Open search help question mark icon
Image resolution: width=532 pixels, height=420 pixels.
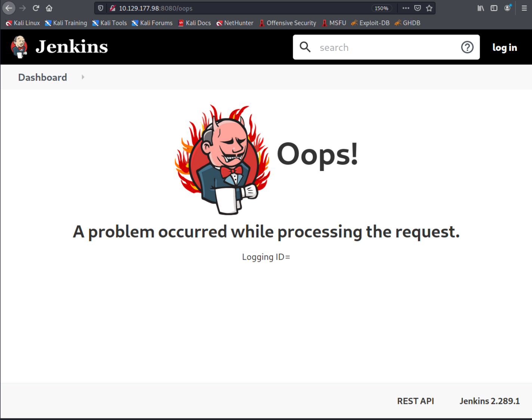(467, 47)
